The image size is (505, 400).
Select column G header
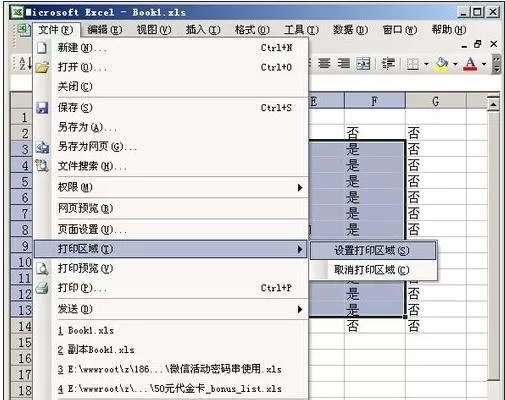(x=436, y=101)
